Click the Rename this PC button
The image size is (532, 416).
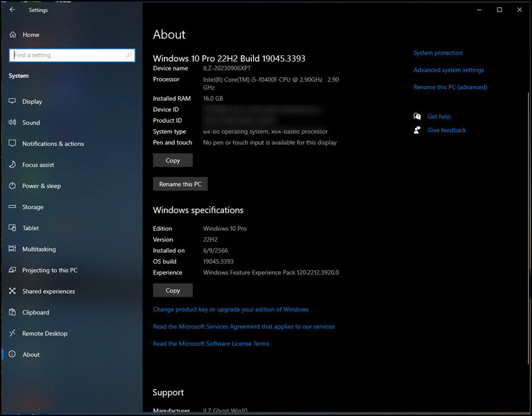click(x=180, y=184)
